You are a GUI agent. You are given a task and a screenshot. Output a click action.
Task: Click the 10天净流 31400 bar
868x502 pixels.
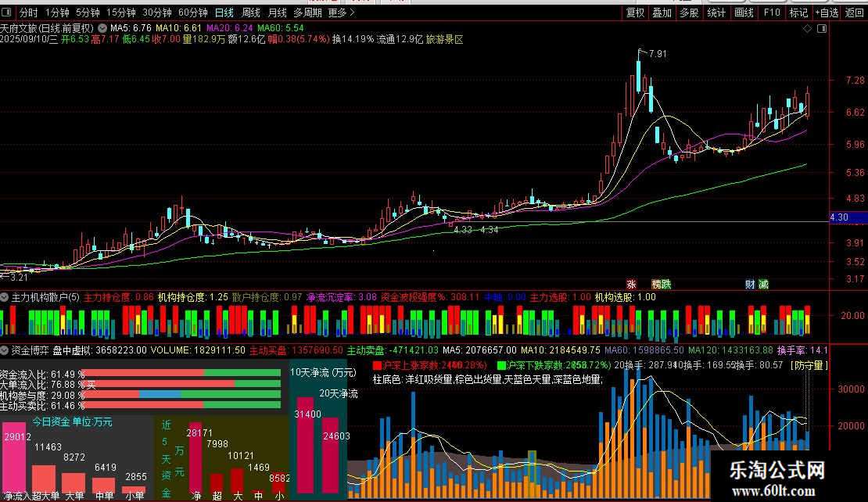click(305, 445)
